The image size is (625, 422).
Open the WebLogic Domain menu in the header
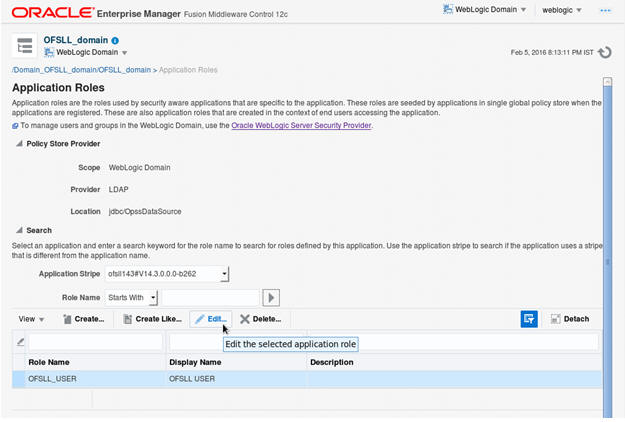tap(485, 10)
